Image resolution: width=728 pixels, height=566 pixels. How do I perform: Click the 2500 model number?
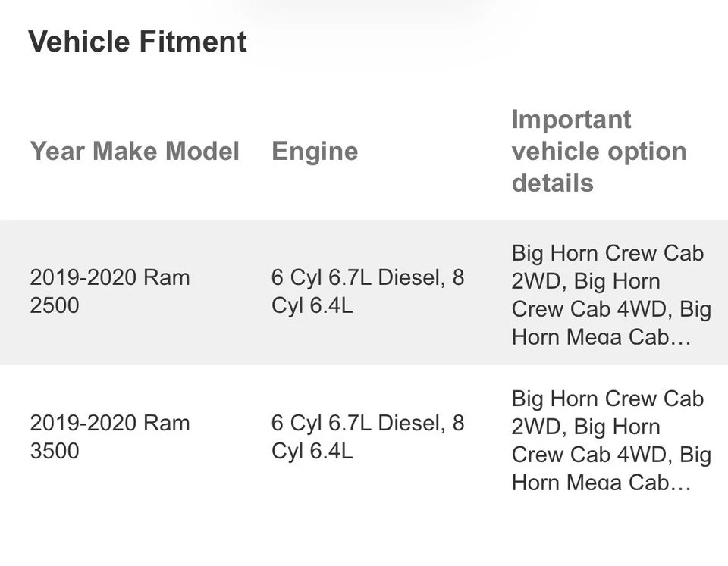(x=55, y=305)
